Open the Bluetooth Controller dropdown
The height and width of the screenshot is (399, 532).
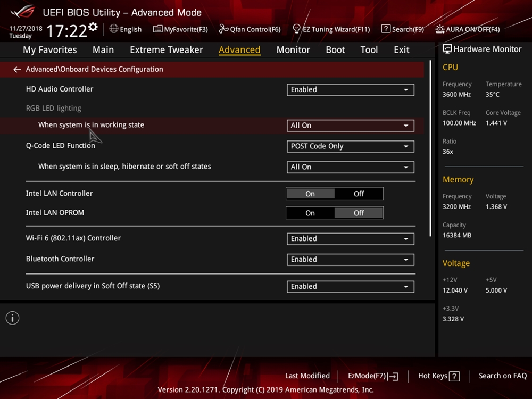pyautogui.click(x=350, y=260)
